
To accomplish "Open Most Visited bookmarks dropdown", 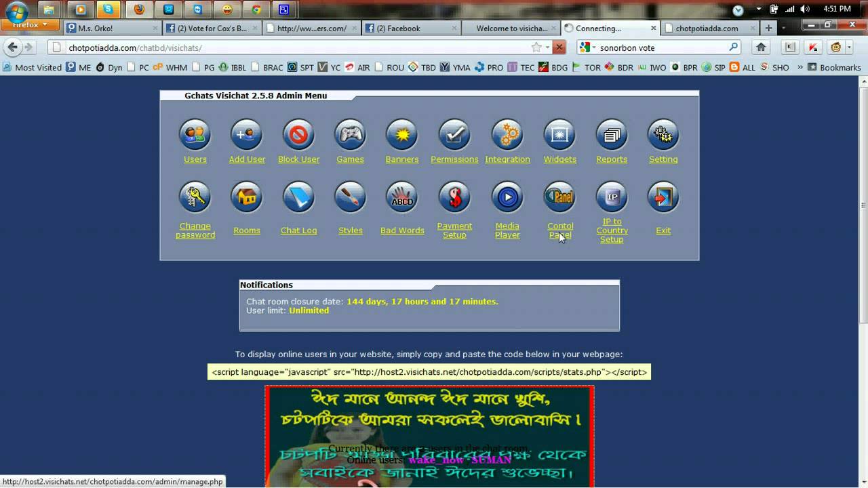I will point(32,67).
